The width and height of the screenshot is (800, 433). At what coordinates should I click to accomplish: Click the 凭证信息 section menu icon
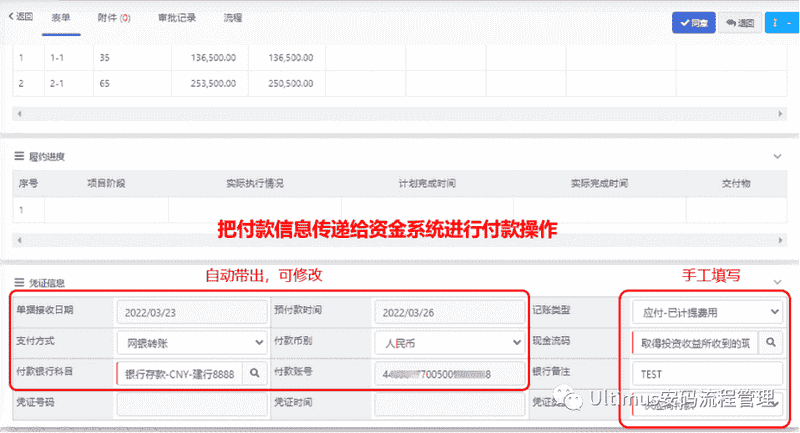click(19, 282)
